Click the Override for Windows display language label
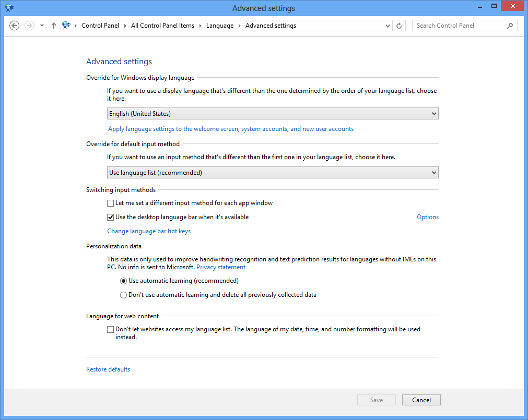The height and width of the screenshot is (420, 528). pos(140,78)
